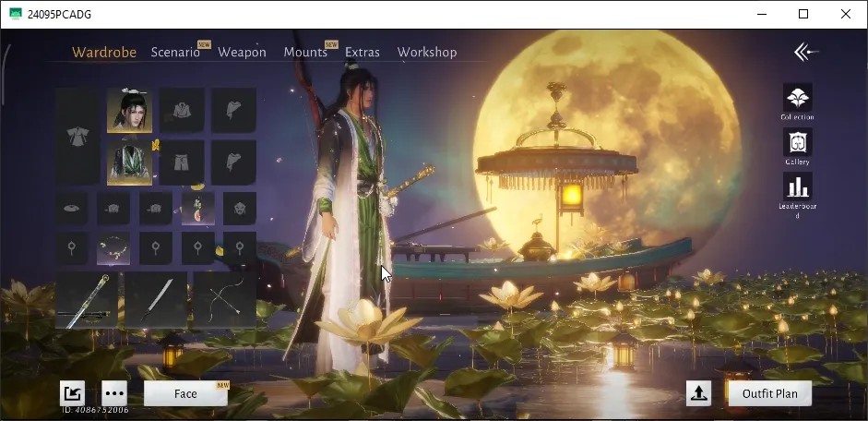Screen dimensions: 868x421
Task: Select the equipped red flower ornament slot
Action: (197, 209)
